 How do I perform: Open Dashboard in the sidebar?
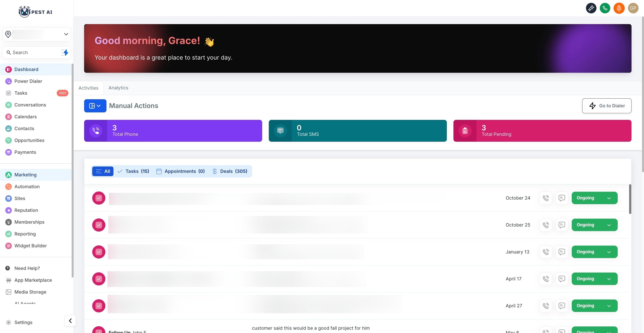[36, 69]
